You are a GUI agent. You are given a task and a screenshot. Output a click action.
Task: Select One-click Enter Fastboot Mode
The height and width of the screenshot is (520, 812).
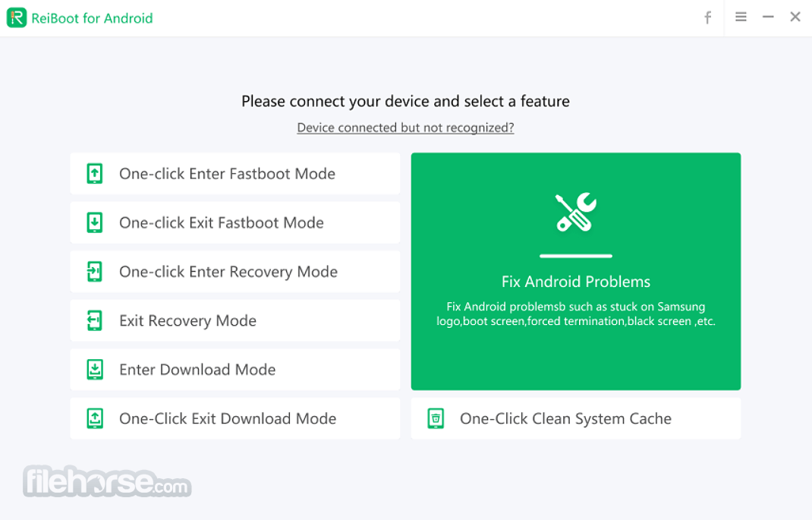235,174
